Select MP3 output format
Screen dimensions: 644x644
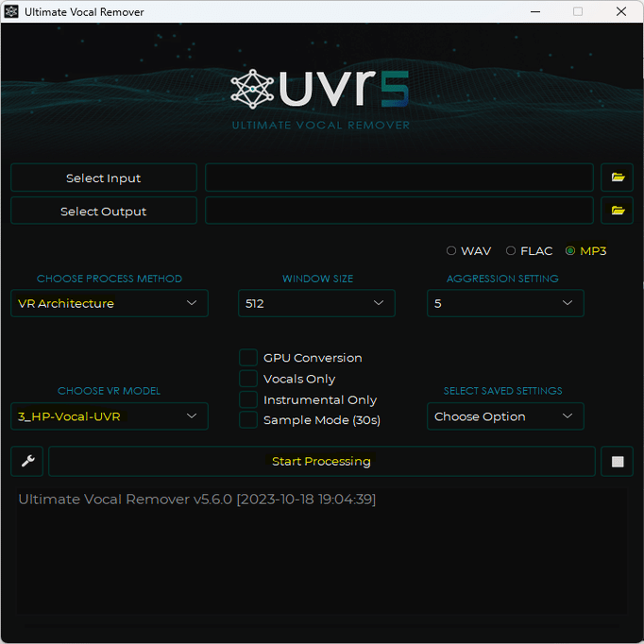click(586, 251)
